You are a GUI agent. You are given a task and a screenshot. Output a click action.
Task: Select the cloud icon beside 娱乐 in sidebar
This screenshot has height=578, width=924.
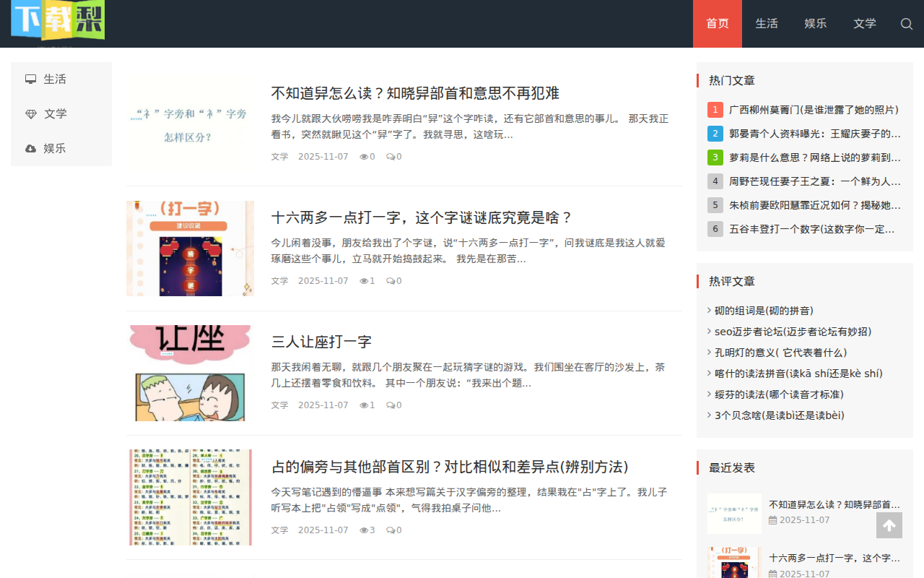30,148
